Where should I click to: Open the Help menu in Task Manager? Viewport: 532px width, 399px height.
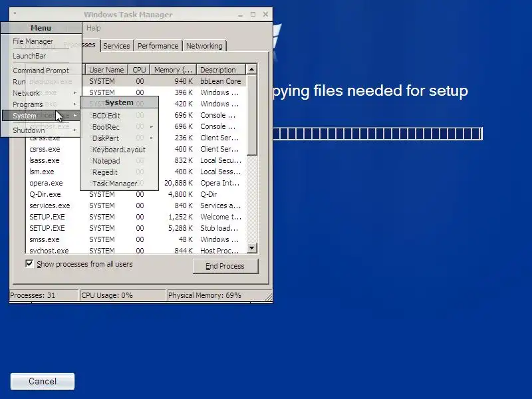[93, 28]
